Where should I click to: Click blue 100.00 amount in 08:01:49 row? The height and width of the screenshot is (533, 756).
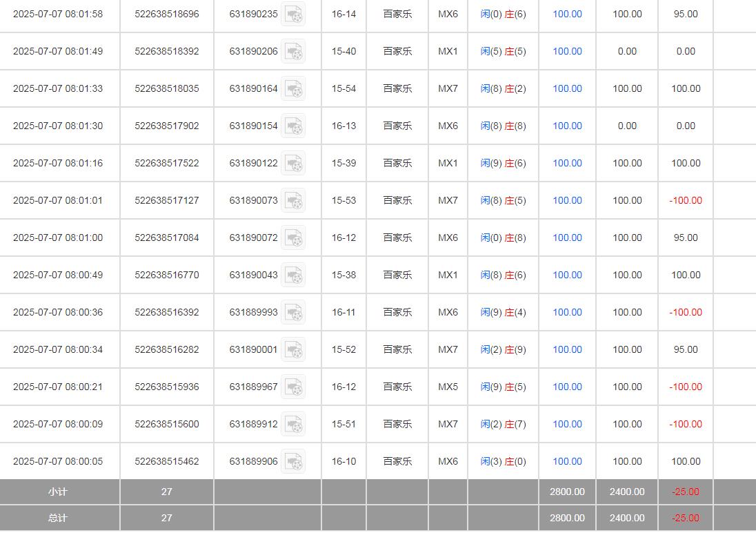567,51
